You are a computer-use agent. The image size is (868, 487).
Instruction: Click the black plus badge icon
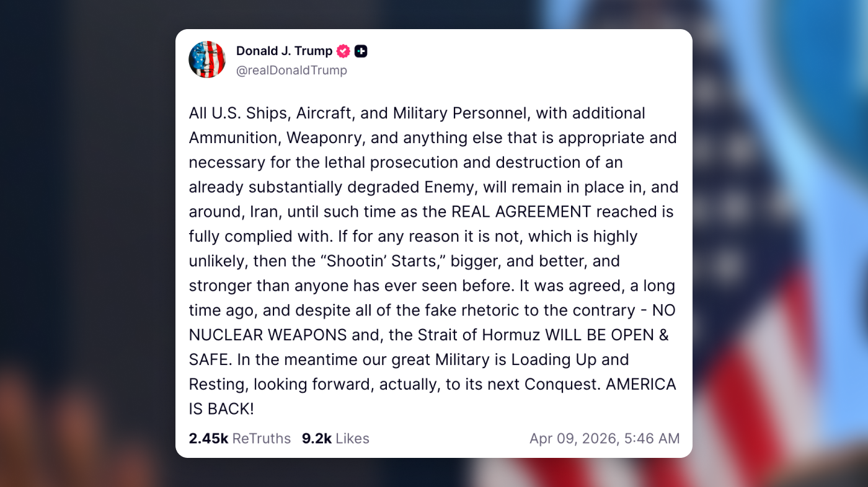point(361,51)
